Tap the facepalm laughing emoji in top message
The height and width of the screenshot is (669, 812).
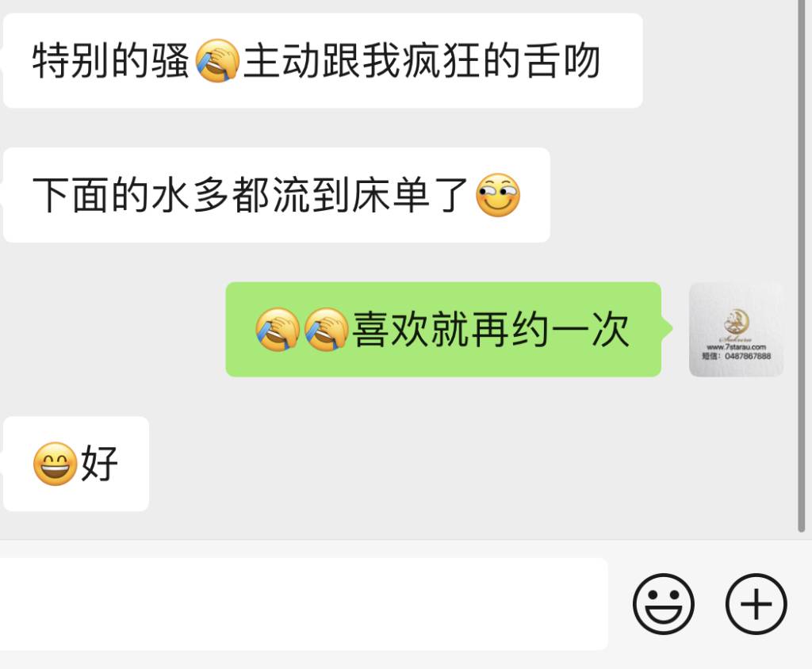click(x=217, y=60)
